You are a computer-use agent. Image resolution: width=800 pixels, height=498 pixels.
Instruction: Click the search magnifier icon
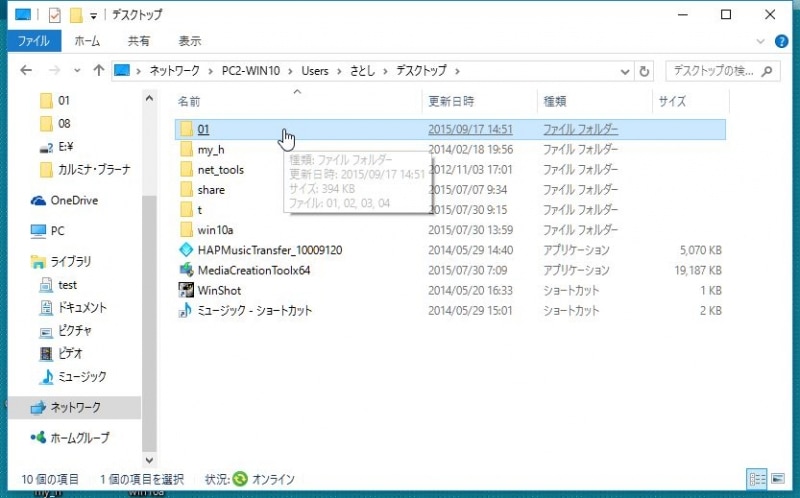(x=766, y=71)
